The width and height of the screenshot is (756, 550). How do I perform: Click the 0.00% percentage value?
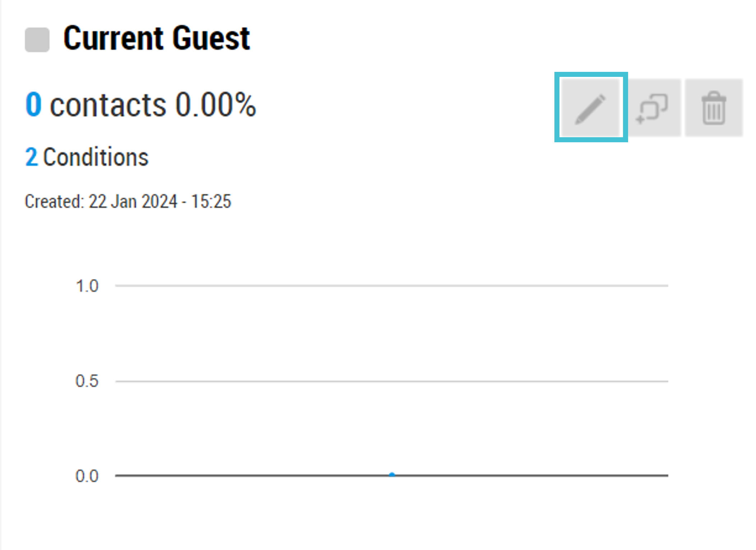coord(216,105)
